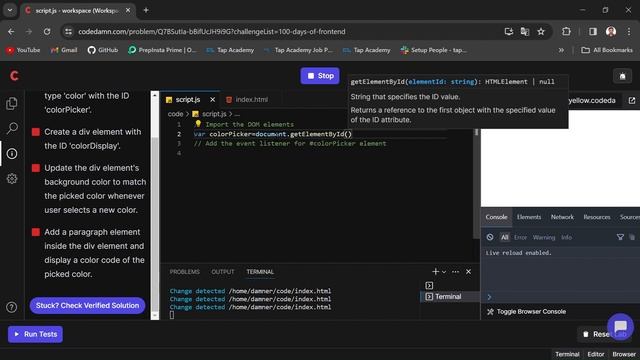
Task: Open Chrome profile avatar
Action: coord(611,31)
